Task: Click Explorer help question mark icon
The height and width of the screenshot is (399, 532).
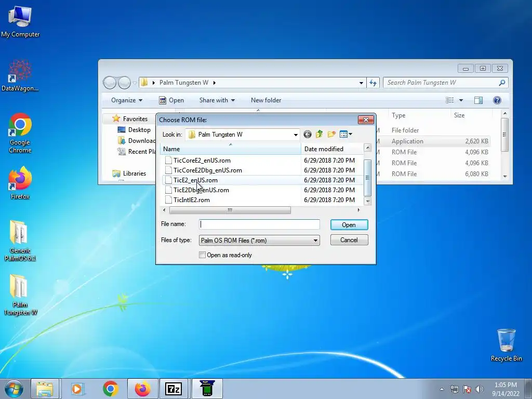Action: (497, 100)
